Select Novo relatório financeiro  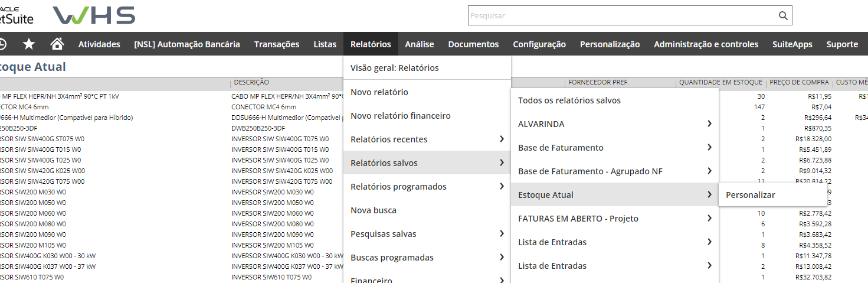tap(401, 116)
